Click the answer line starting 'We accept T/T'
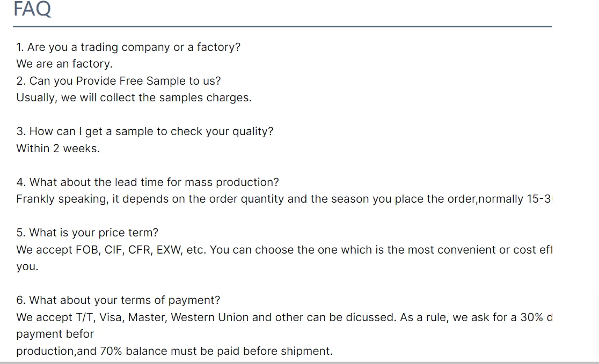 coord(284,317)
